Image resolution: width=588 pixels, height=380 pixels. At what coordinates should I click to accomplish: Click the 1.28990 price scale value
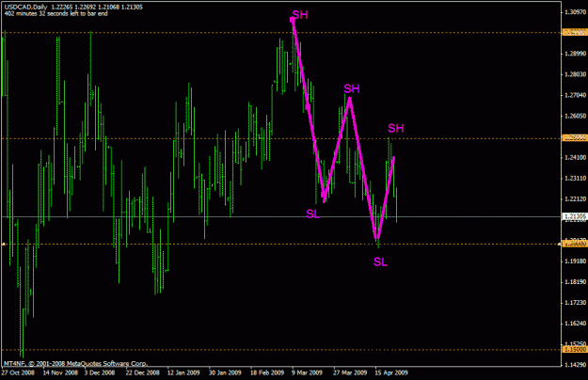[575, 54]
